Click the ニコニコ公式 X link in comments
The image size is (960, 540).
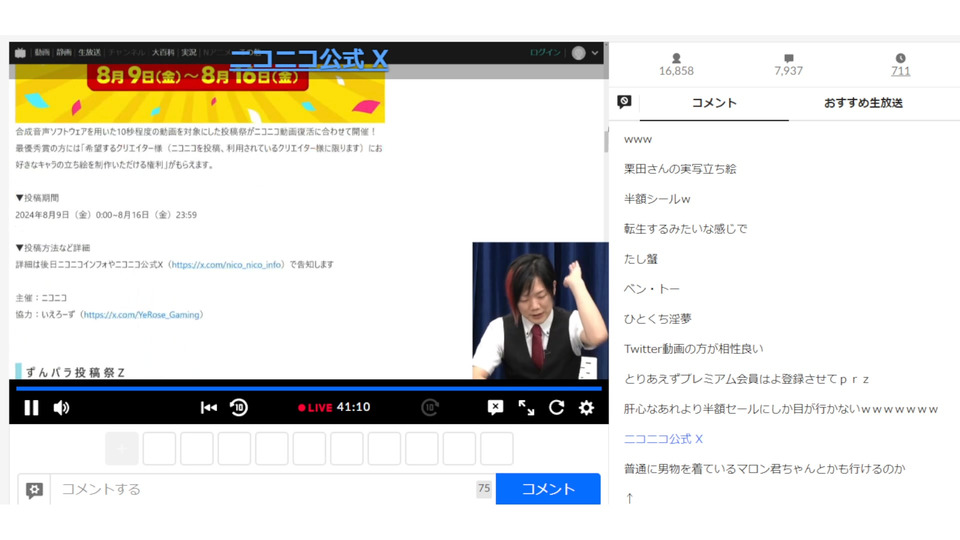pos(663,439)
